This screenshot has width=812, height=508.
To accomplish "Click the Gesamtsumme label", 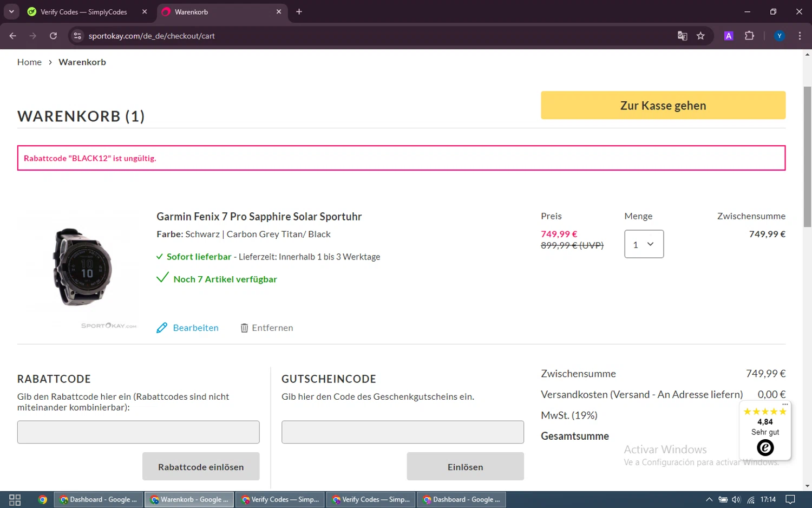I will tap(575, 436).
